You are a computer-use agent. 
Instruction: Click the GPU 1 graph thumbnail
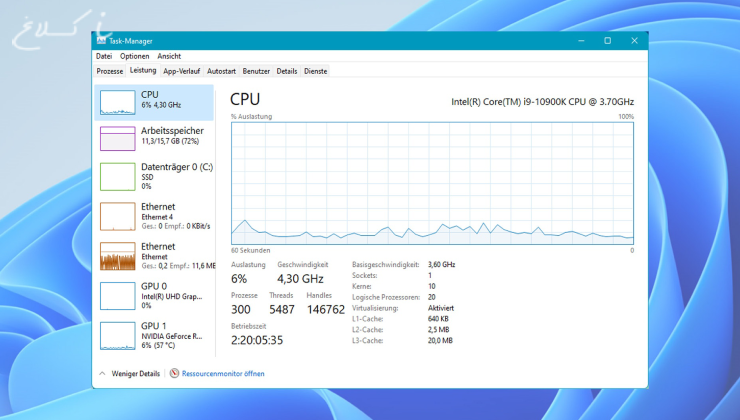(x=118, y=336)
